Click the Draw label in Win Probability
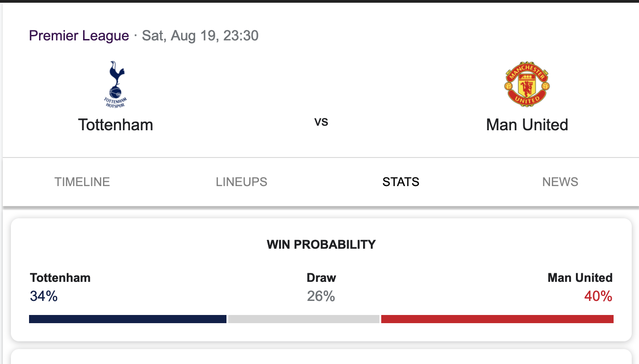Screen dimensions: 639x364 click(x=321, y=278)
